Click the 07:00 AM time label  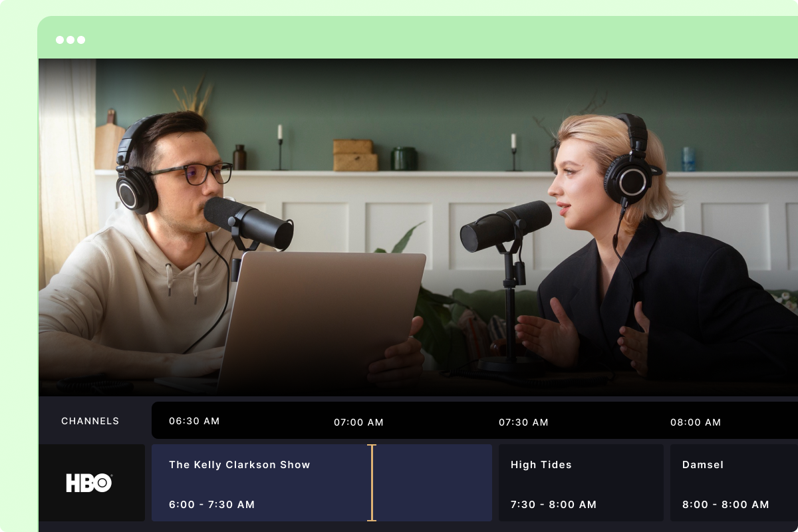click(358, 422)
